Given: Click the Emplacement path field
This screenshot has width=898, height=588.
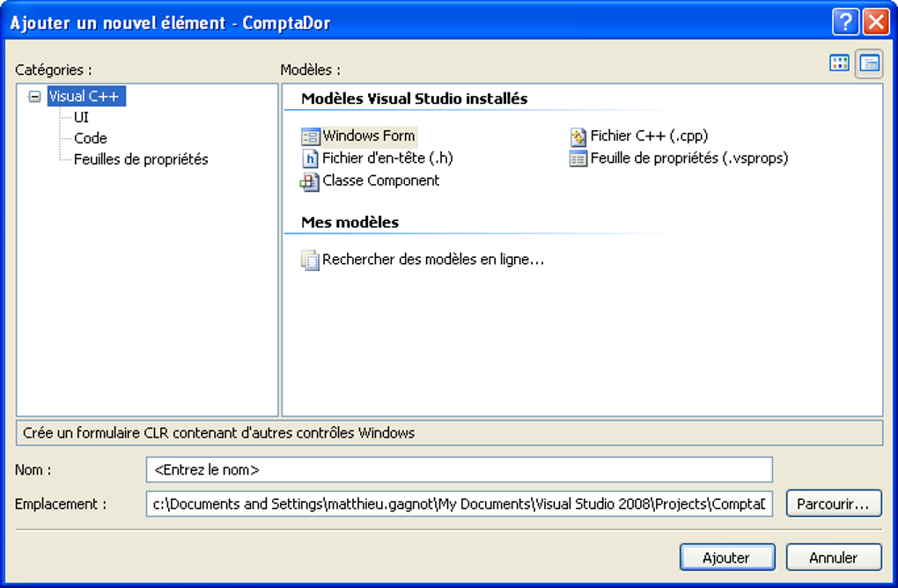Looking at the screenshot, I should tap(459, 504).
